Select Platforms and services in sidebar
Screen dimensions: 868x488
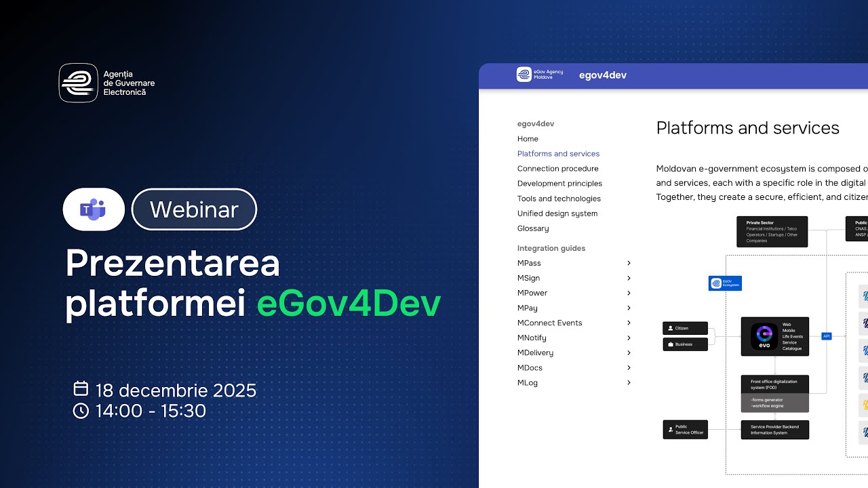(558, 154)
